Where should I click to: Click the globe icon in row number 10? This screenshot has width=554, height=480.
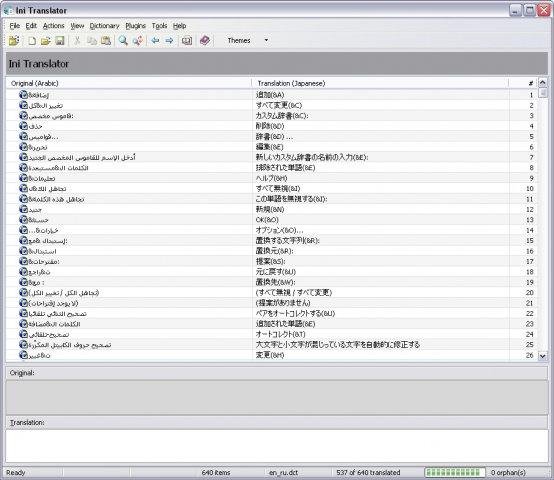(23, 188)
